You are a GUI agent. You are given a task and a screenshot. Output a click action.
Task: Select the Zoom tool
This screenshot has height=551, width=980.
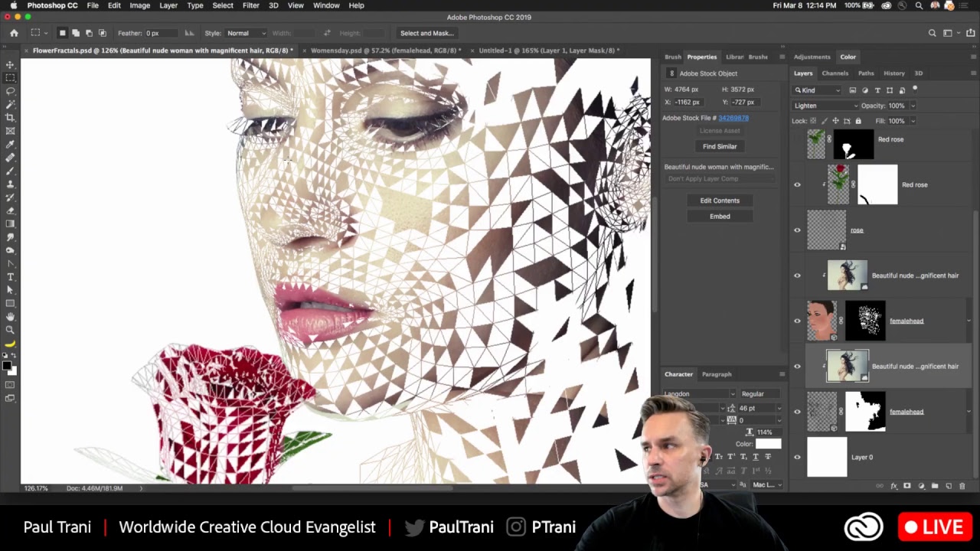click(x=10, y=330)
